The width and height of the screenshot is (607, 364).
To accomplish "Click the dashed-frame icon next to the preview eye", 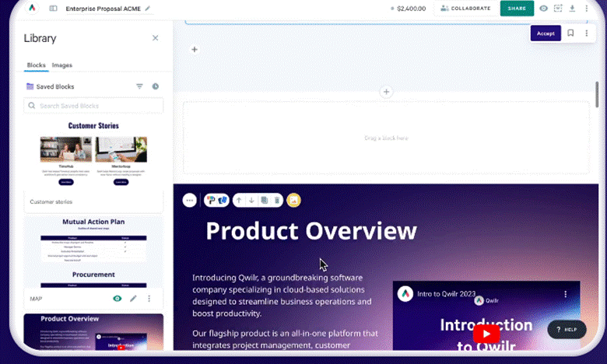I will (558, 8).
